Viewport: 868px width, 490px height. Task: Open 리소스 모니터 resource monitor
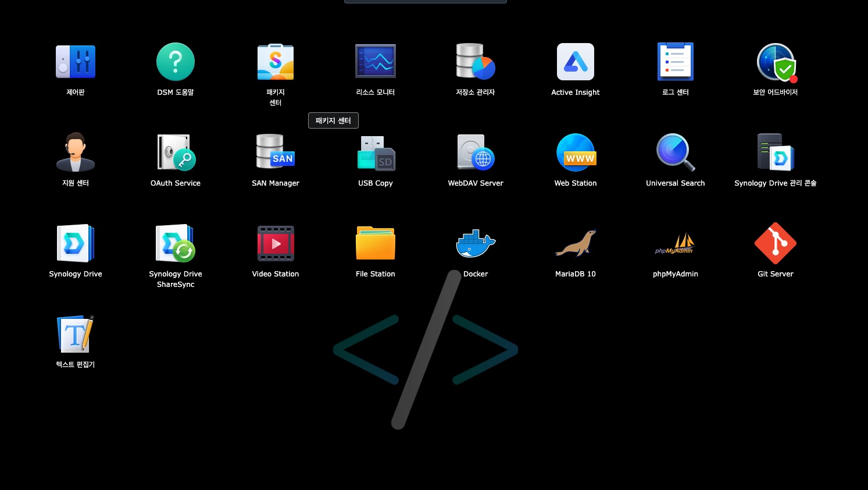click(x=376, y=62)
